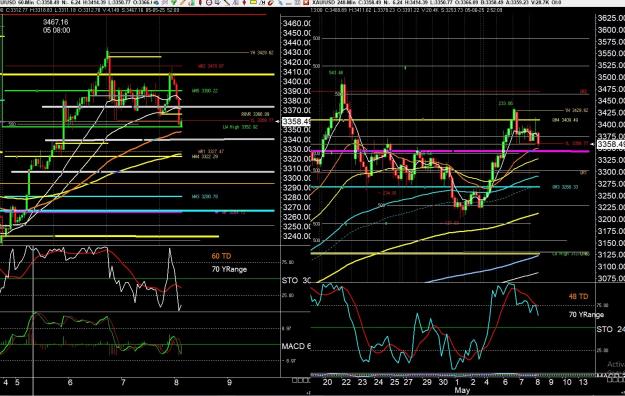Click 3380.00 on left chart price axis
The width and height of the screenshot is (625, 396).
pyautogui.click(x=296, y=101)
